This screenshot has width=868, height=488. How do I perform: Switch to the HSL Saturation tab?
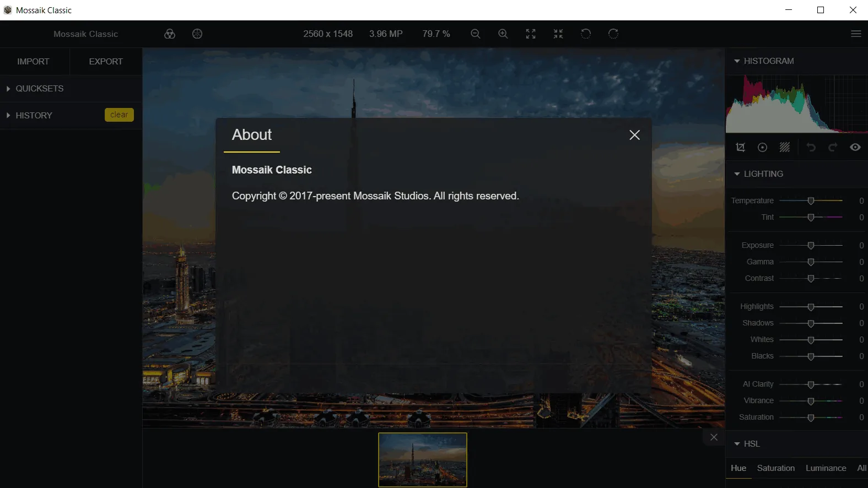776,468
